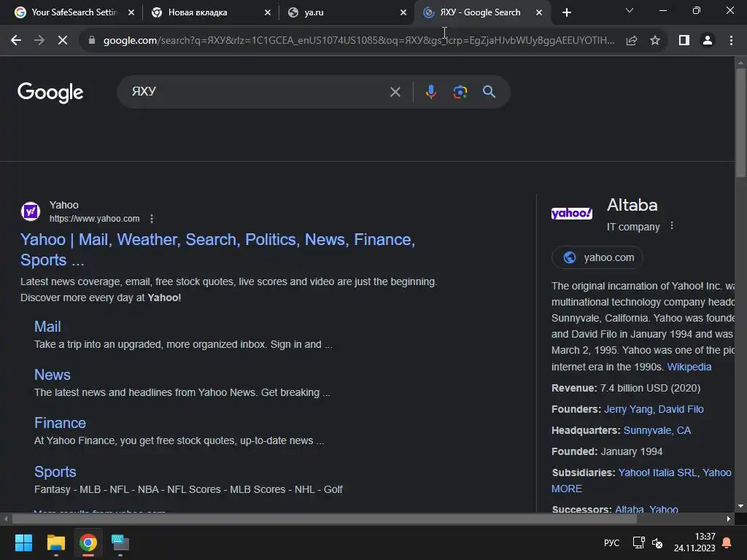The width and height of the screenshot is (747, 560).
Task: Click the page horizontal scrollbar thumb
Action: pos(325,519)
